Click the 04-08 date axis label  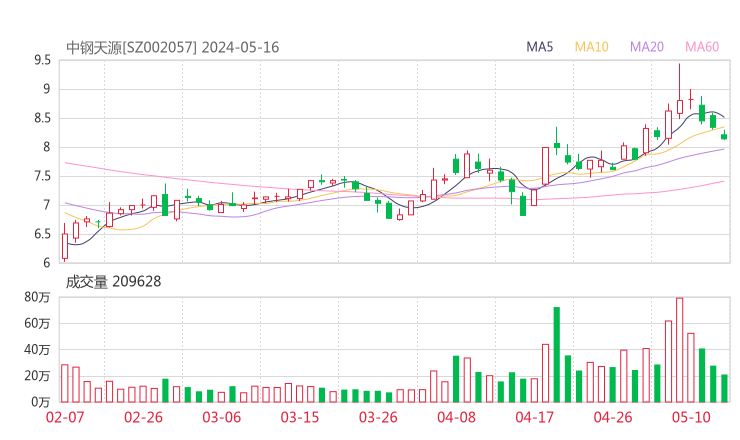coord(456,417)
